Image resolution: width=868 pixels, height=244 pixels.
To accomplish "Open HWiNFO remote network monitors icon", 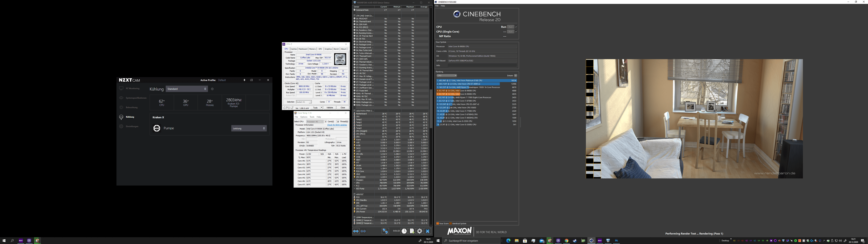I will (385, 231).
